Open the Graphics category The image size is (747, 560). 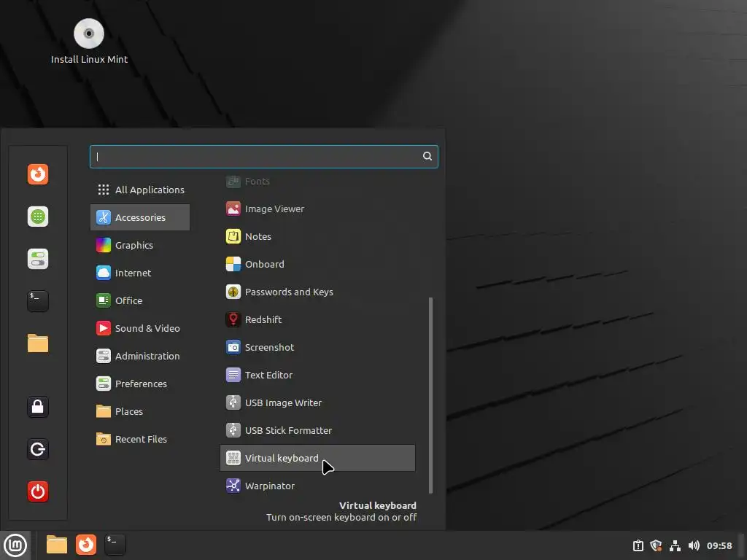[140, 245]
